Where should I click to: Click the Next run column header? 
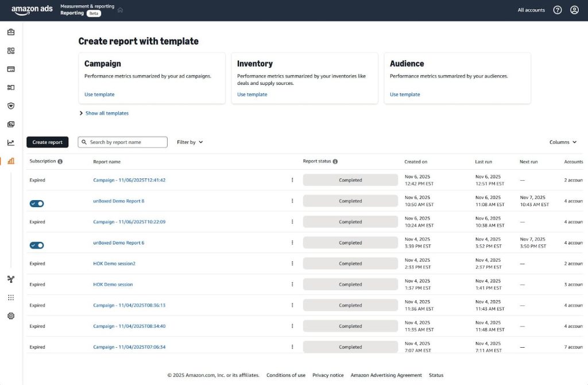point(528,162)
